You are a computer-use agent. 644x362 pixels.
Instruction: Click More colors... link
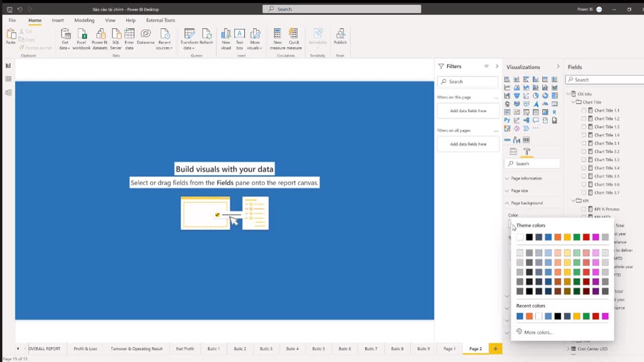pos(538,332)
